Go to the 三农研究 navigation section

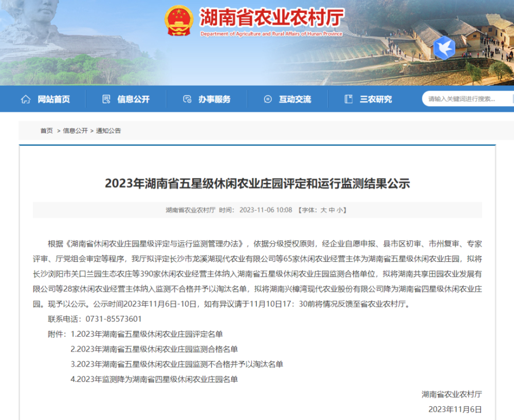[x=375, y=99]
